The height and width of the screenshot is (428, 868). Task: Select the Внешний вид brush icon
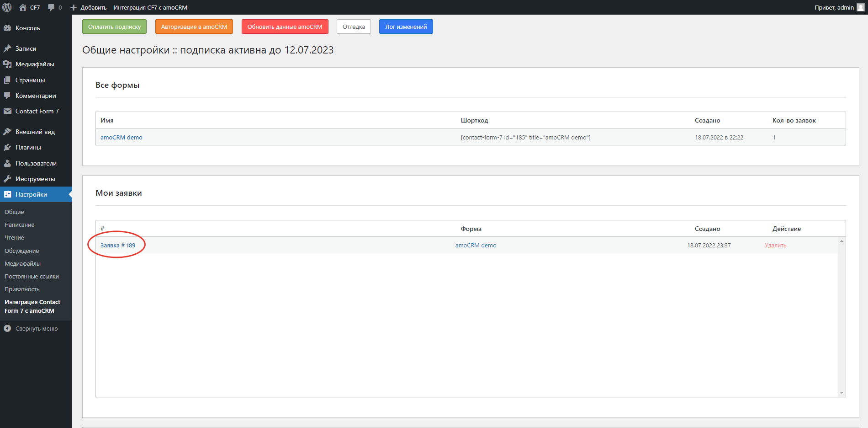click(7, 132)
